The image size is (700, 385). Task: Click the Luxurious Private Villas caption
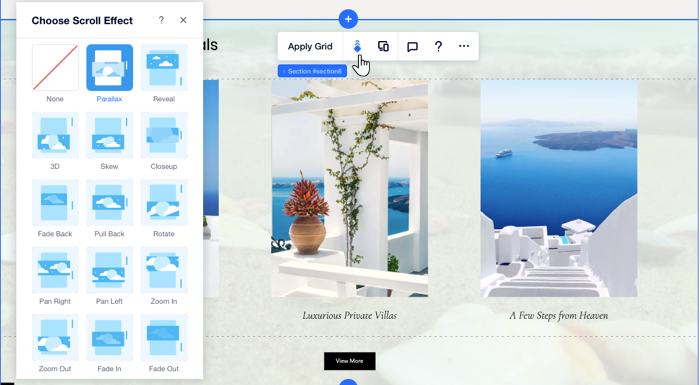350,315
